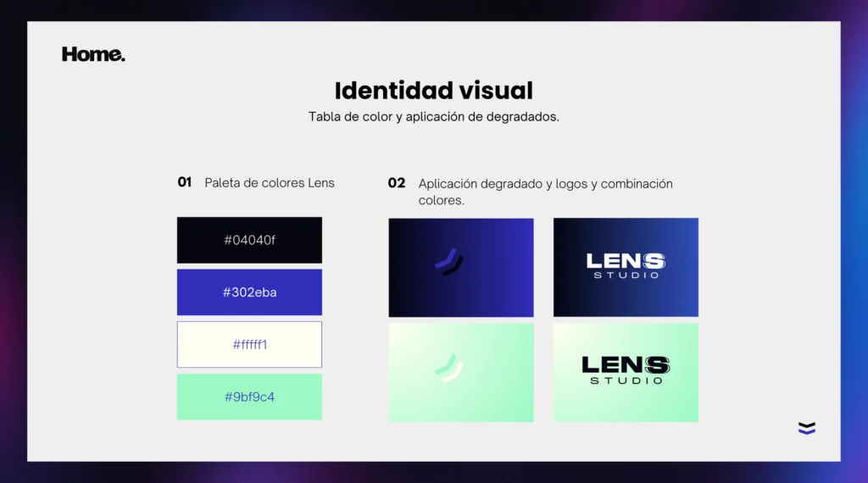868x483 pixels.
Task: Select the #302eba blue color swatch
Action: tap(249, 292)
